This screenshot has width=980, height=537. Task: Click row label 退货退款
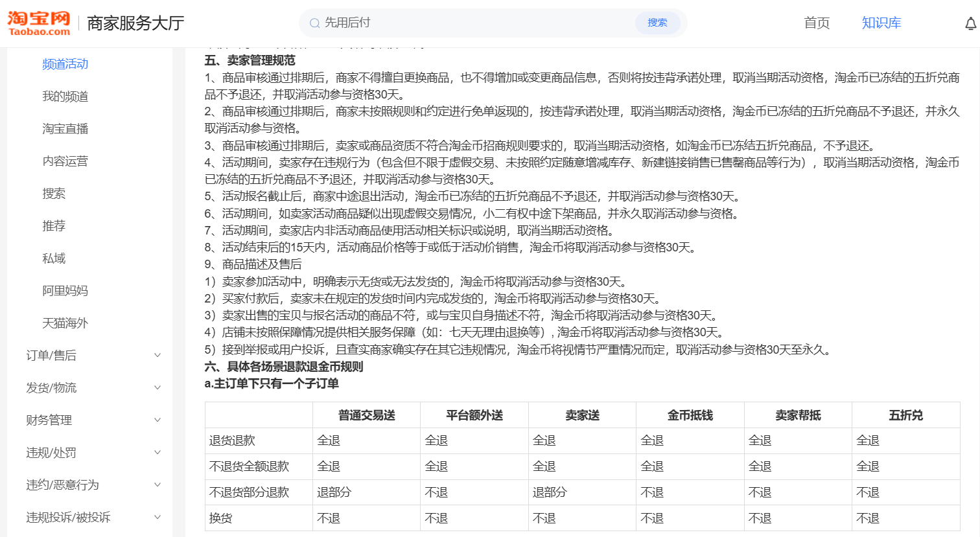coord(232,440)
